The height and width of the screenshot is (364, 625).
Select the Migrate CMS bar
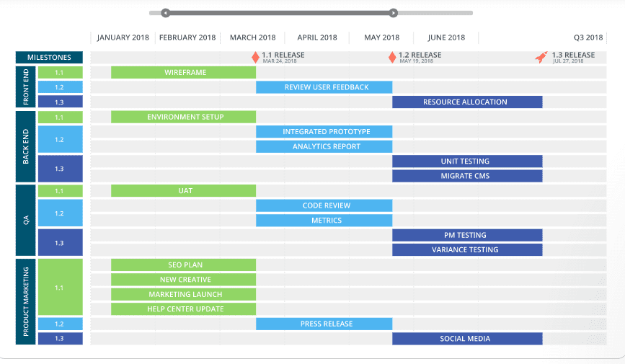coord(467,176)
